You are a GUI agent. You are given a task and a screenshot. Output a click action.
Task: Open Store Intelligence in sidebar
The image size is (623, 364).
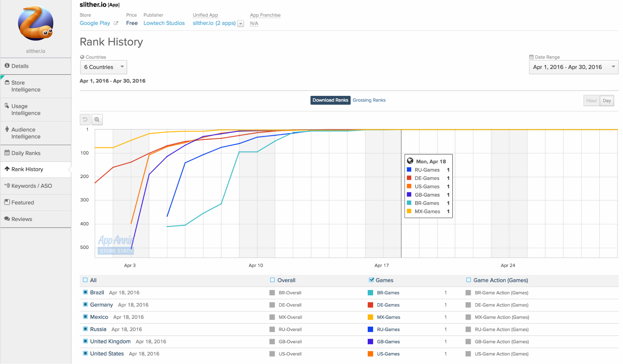(36, 86)
